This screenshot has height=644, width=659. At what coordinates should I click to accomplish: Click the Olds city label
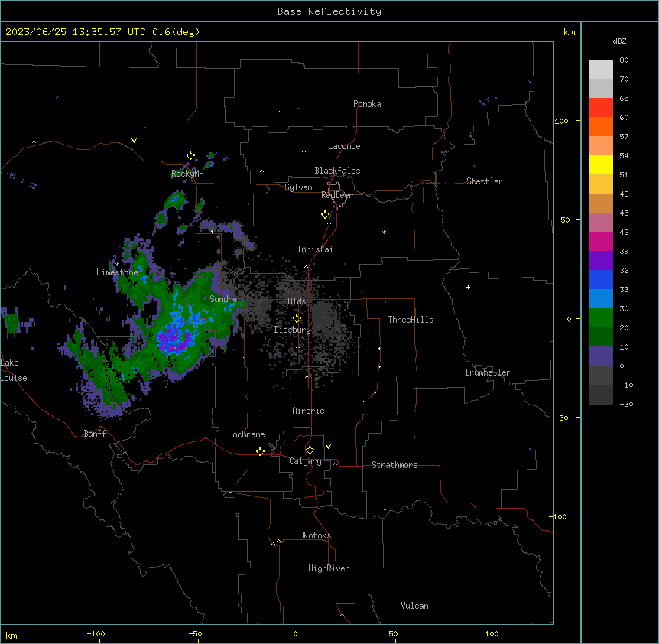pyautogui.click(x=297, y=301)
